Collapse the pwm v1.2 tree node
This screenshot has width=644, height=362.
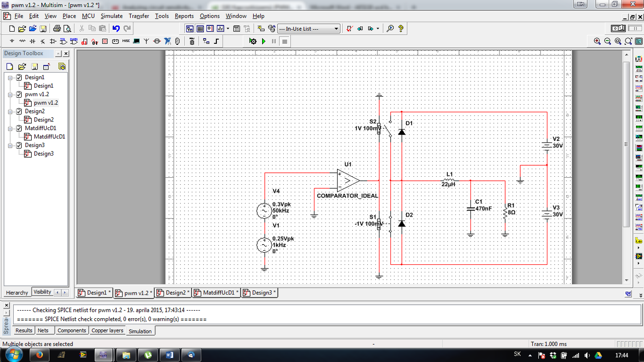[x=11, y=95]
